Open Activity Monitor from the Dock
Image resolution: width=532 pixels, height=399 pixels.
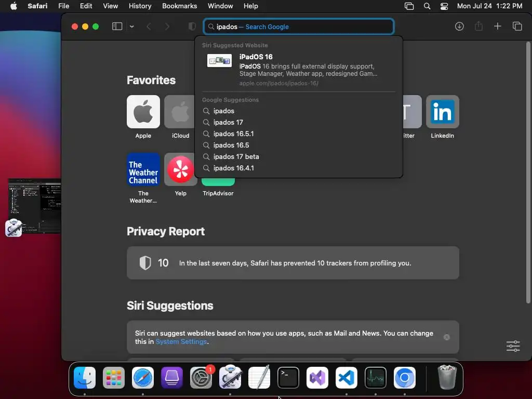(376, 378)
